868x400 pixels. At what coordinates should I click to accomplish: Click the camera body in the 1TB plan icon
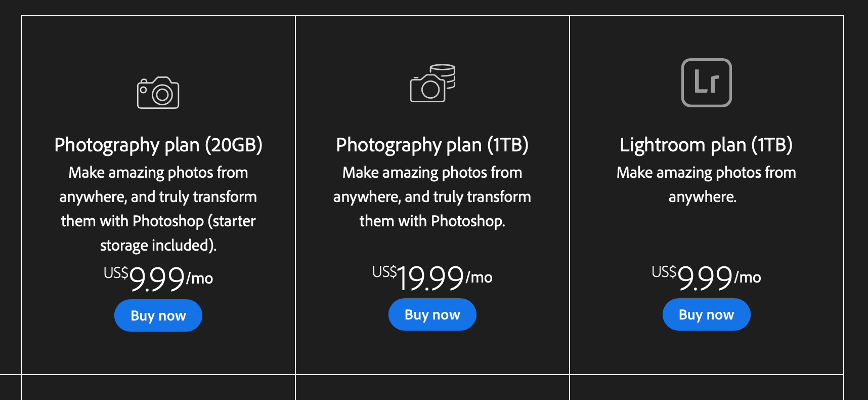click(429, 91)
